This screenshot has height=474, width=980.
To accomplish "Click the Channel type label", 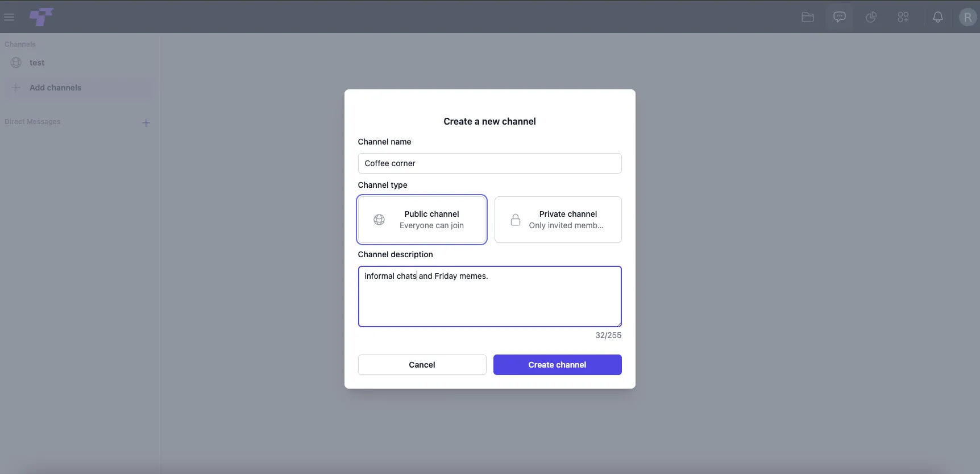I will pyautogui.click(x=383, y=185).
